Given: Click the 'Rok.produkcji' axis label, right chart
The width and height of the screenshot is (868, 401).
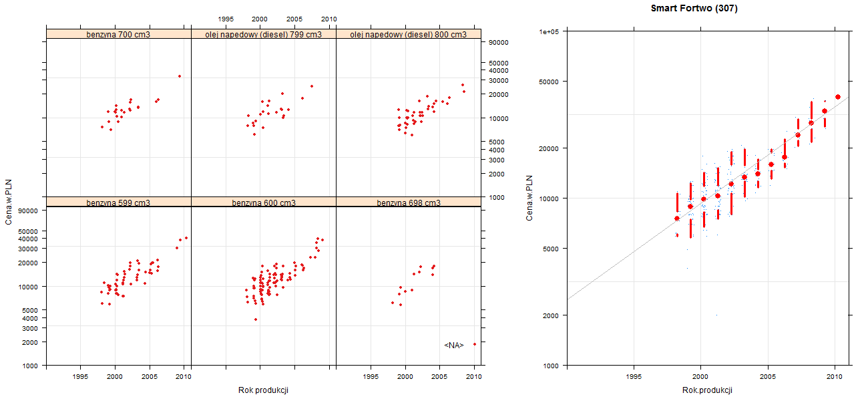Looking at the screenshot, I should [x=708, y=390].
